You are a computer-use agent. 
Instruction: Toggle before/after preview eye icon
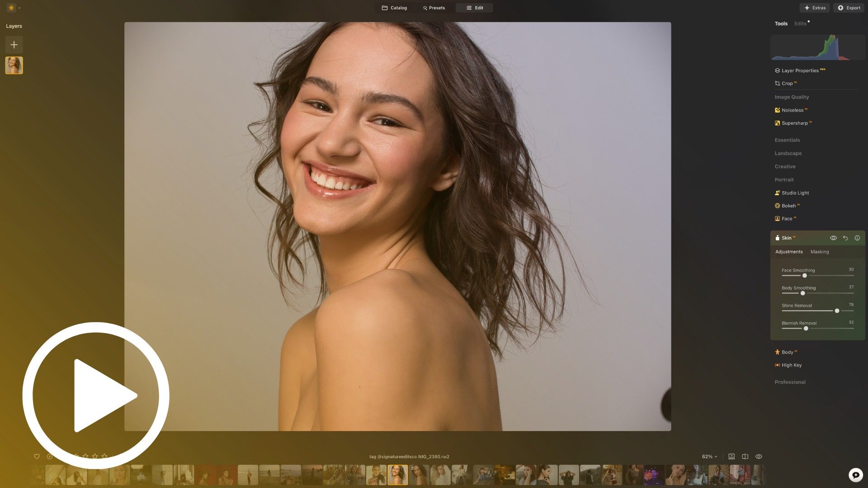(759, 457)
